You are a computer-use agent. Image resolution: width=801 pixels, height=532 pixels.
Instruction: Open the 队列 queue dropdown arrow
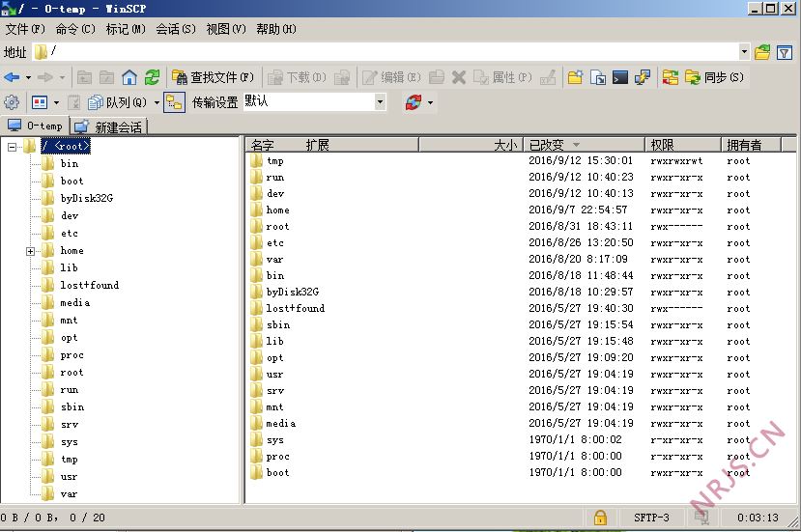coord(157,102)
